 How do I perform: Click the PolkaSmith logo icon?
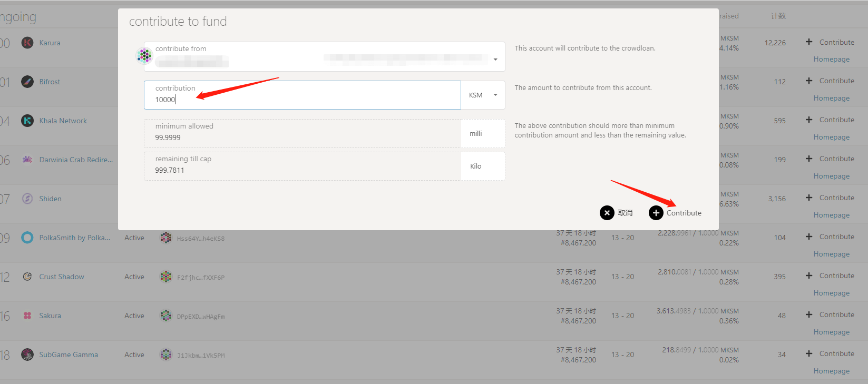[x=27, y=238]
